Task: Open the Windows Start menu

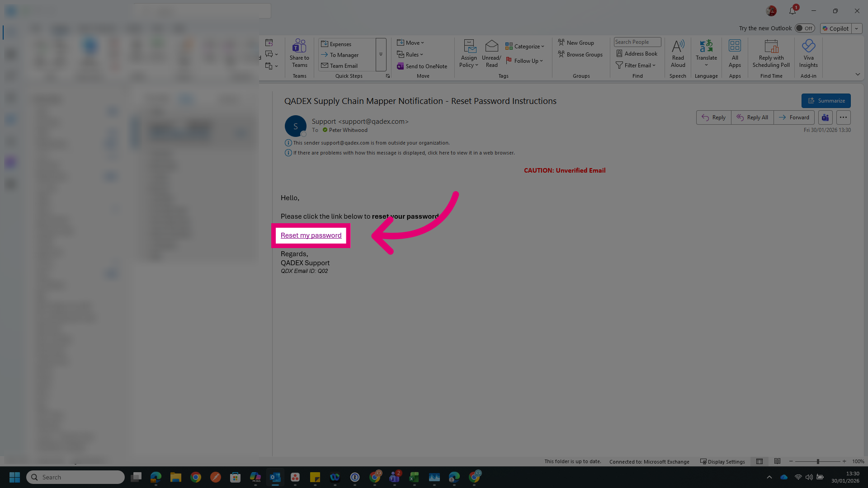Action: coord(14,477)
